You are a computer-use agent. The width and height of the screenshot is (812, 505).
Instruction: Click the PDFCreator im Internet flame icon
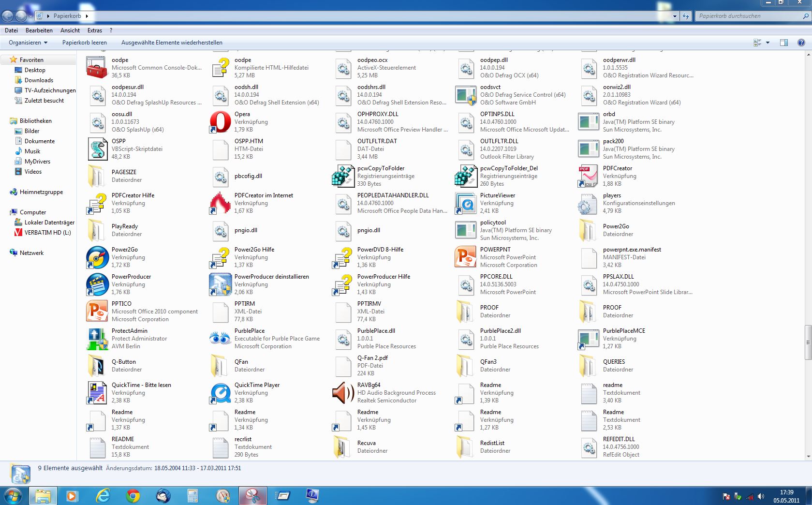pyautogui.click(x=221, y=203)
